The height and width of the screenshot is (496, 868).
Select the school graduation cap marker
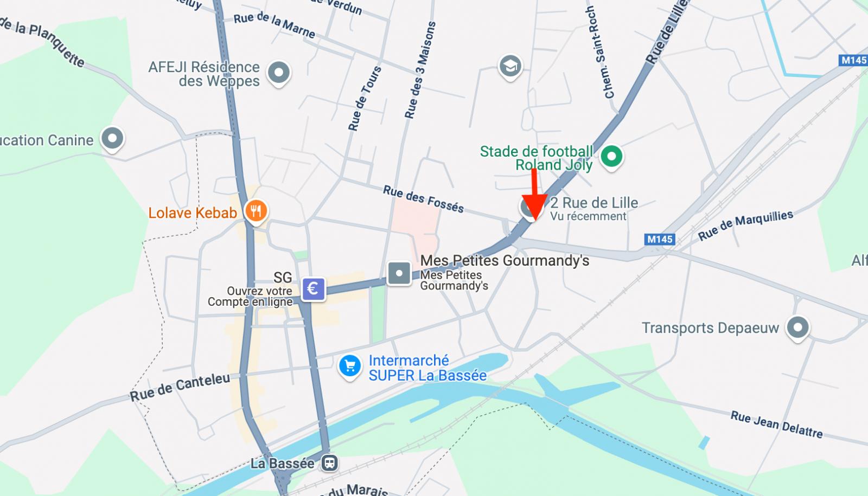510,67
